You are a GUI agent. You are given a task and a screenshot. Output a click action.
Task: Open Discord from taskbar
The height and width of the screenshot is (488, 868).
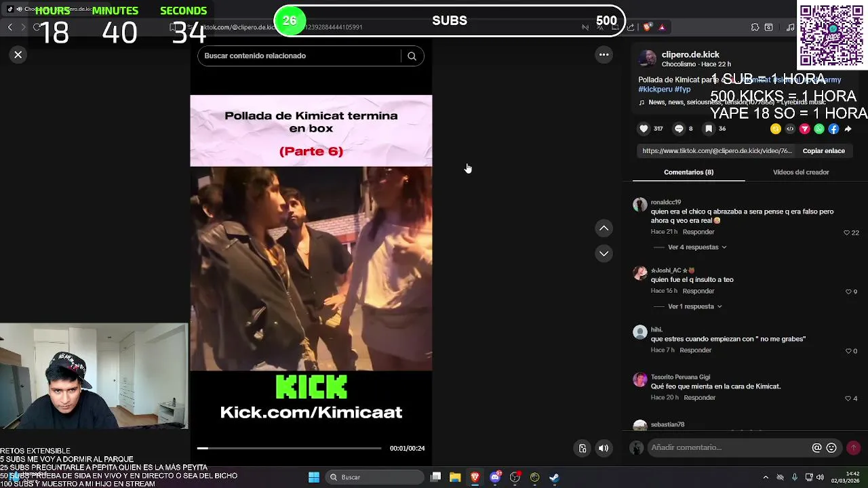coord(495,477)
